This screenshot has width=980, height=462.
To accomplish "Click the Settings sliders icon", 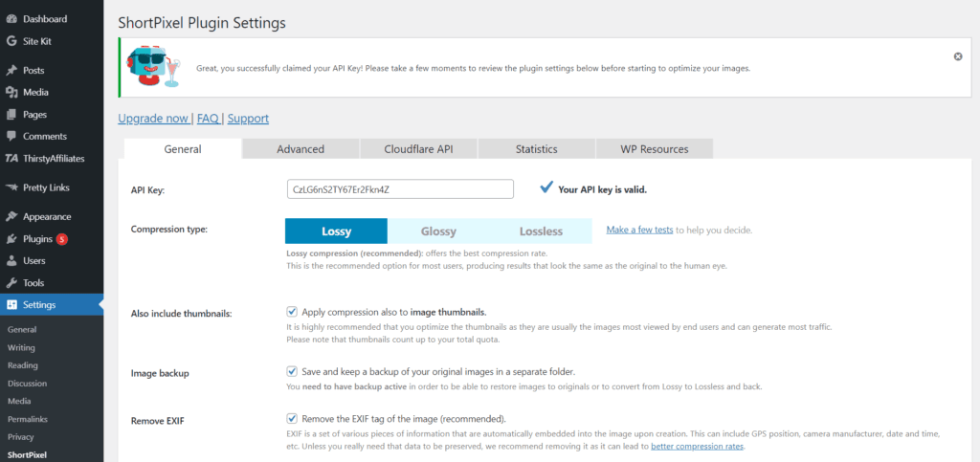I will (11, 305).
